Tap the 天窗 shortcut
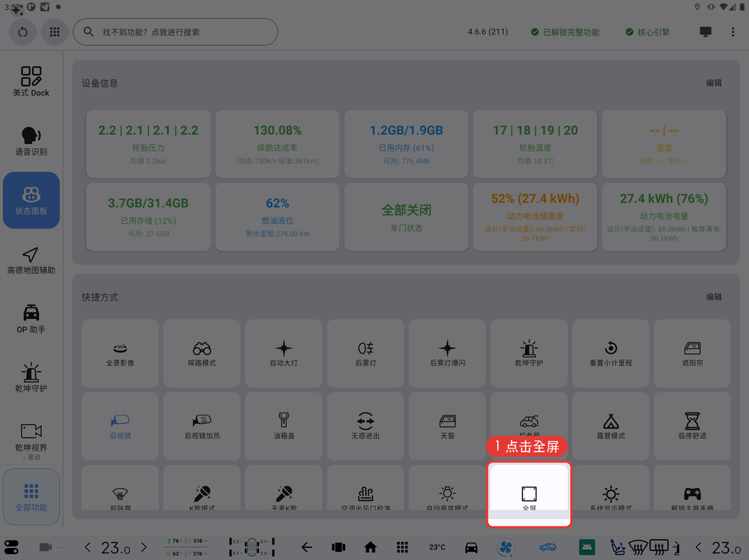749x560 pixels. pyautogui.click(x=448, y=426)
